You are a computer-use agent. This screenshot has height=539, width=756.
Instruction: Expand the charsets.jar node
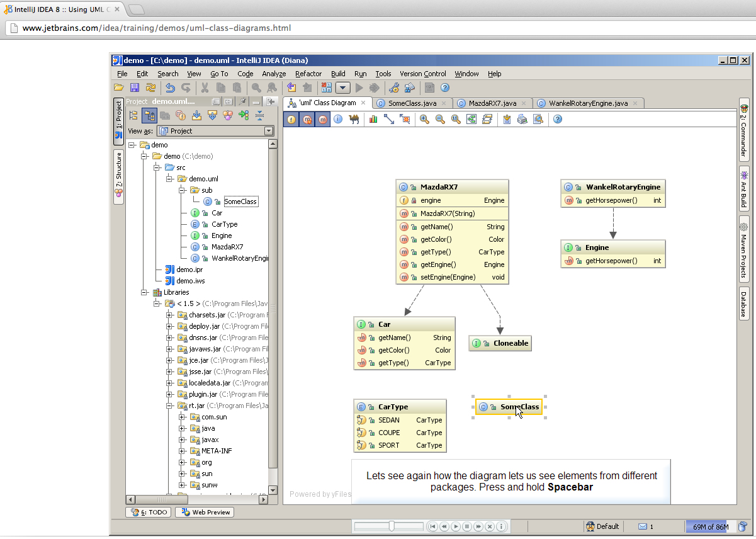169,315
